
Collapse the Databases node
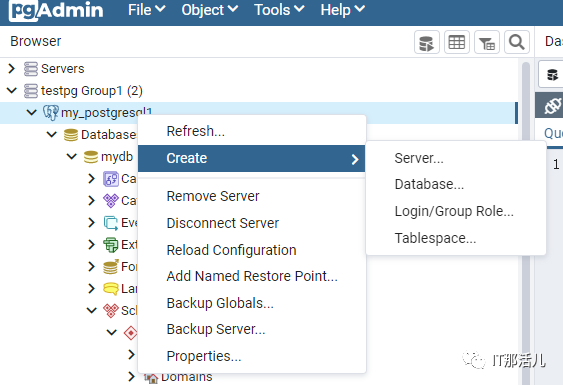click(52, 134)
